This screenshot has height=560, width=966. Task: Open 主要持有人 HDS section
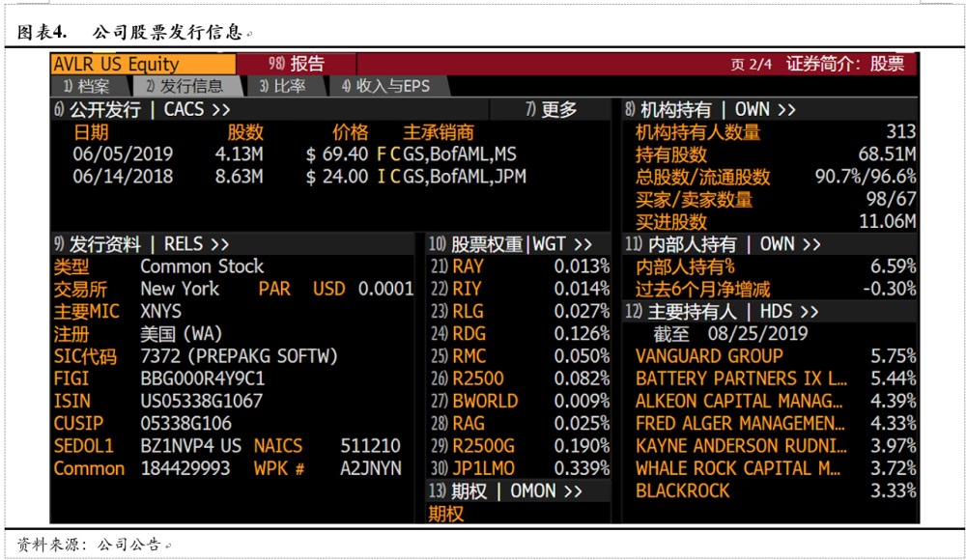click(722, 311)
